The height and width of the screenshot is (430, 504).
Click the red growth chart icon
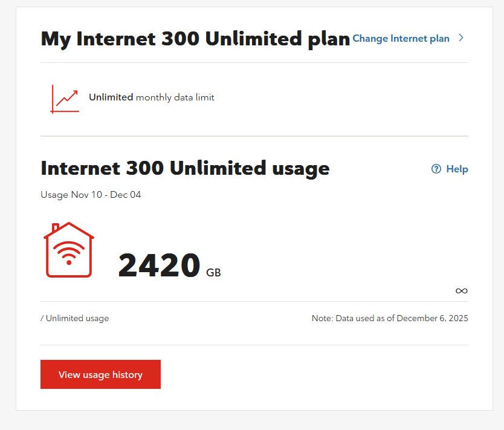[65, 98]
